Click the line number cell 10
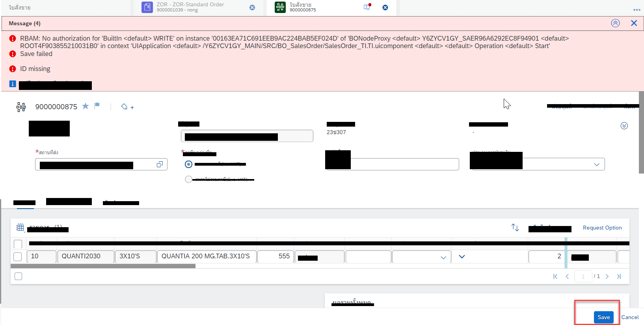The width and height of the screenshot is (644, 325). [41, 257]
